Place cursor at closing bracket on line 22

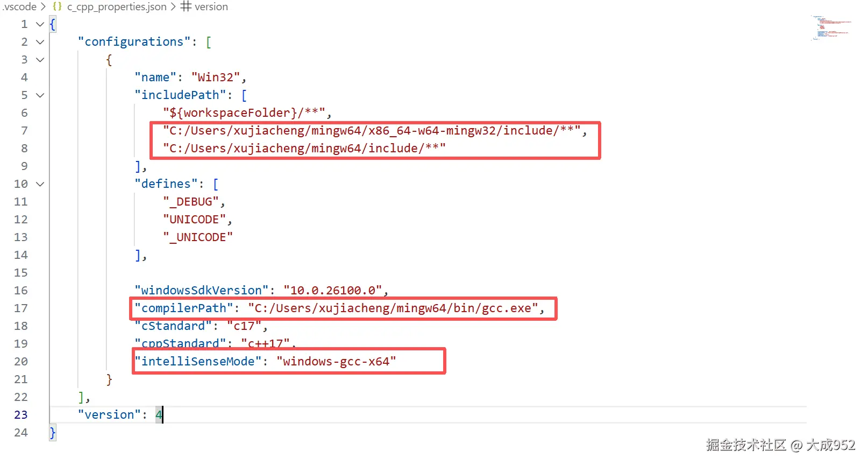(x=81, y=397)
